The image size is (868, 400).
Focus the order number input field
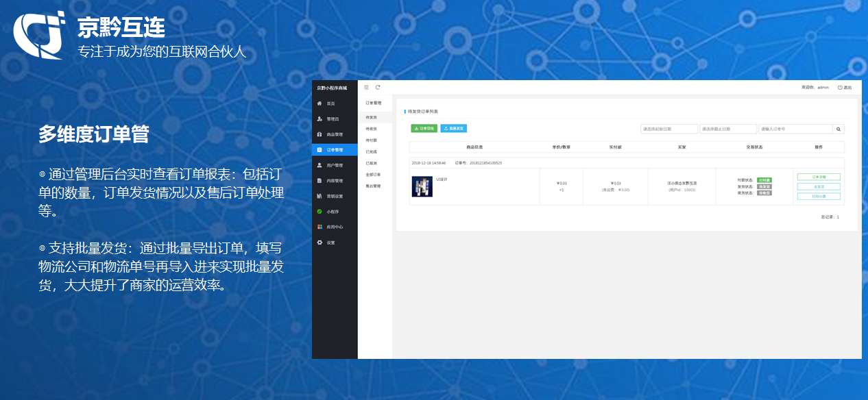[795, 129]
